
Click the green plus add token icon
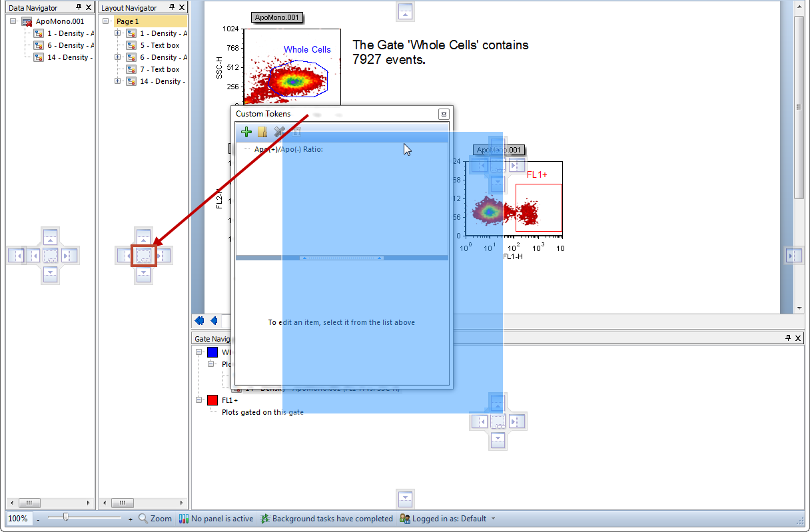tap(246, 132)
